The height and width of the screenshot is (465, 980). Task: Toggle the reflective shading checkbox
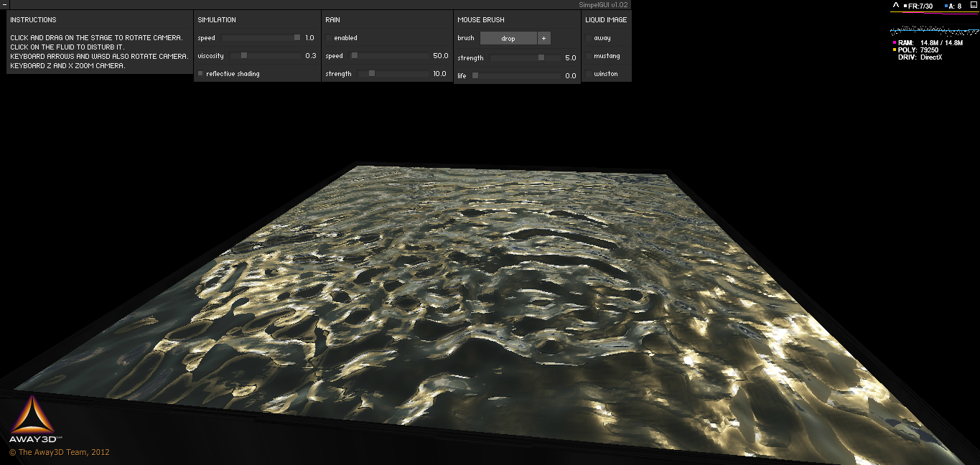pos(201,74)
